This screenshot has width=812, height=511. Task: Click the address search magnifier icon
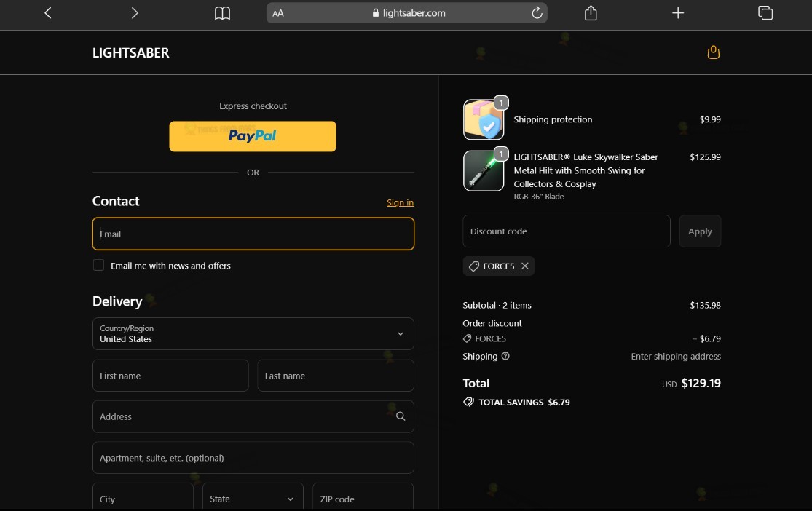pyautogui.click(x=401, y=416)
